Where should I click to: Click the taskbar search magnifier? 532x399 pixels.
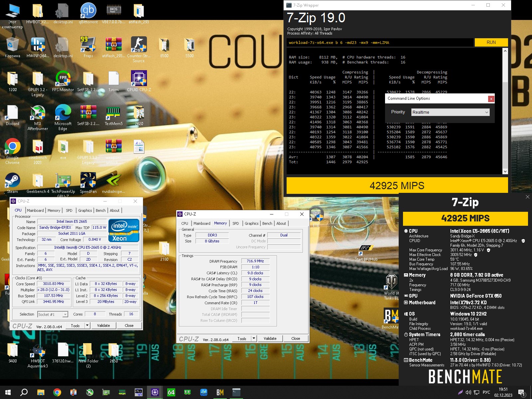[24, 392]
